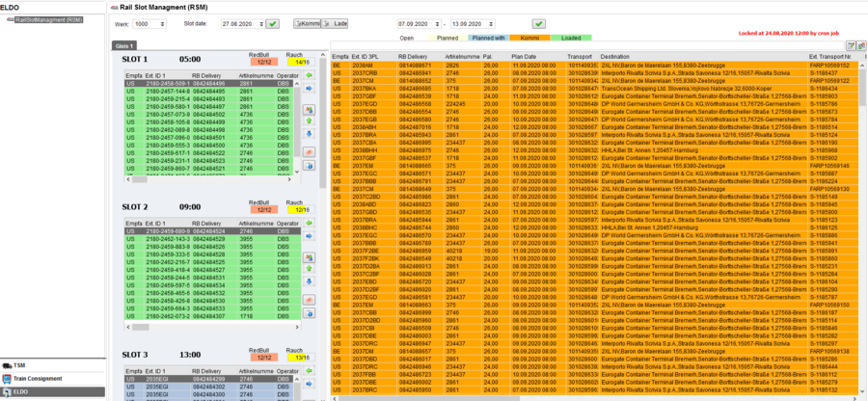Viewport: 868px width, 401px height.
Task: Confirm slot date with green checkmark
Action: [272, 24]
